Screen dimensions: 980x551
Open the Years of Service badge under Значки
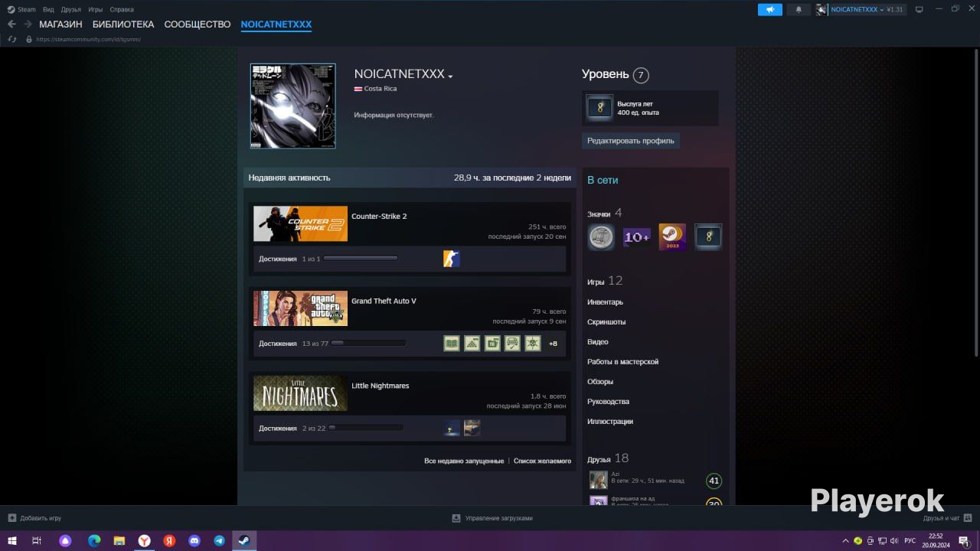708,237
